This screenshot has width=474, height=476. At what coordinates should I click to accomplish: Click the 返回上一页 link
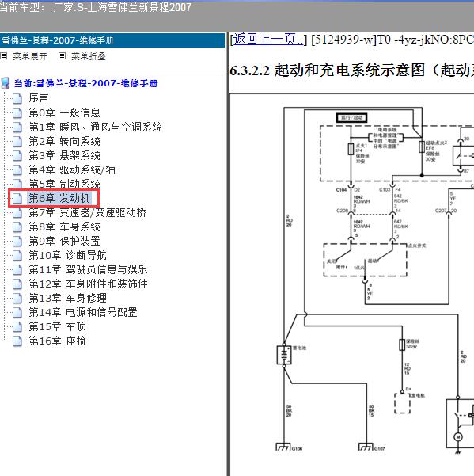[x=268, y=40]
